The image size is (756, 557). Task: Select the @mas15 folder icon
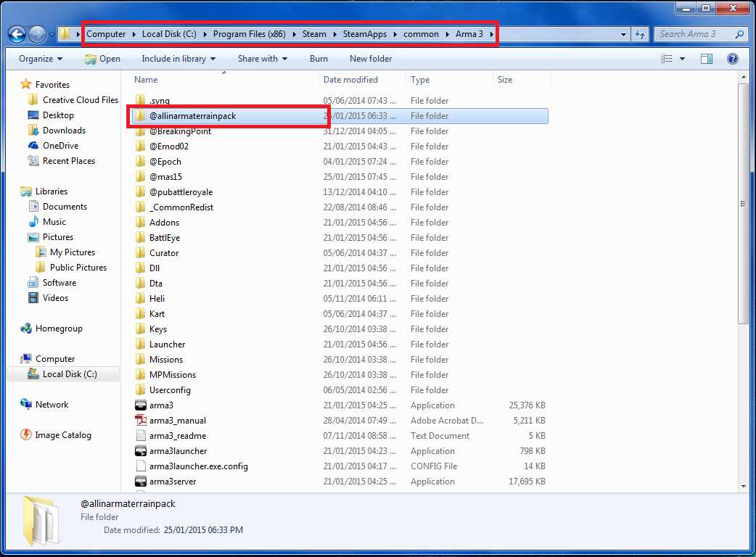pos(140,177)
